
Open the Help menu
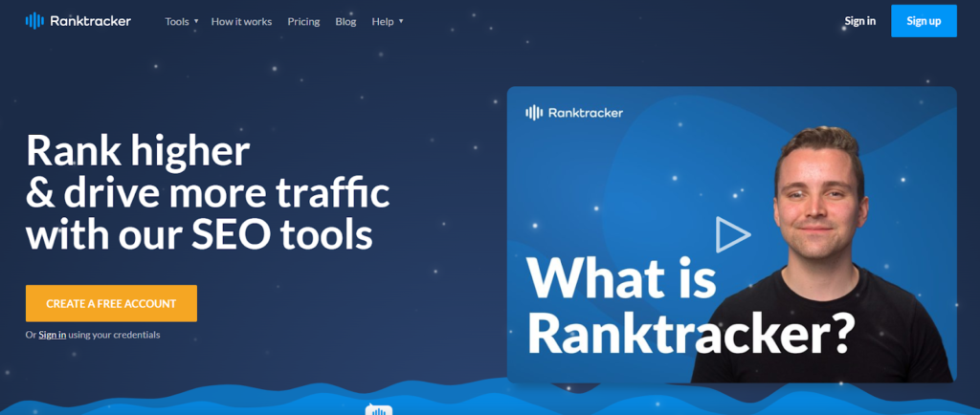click(382, 21)
